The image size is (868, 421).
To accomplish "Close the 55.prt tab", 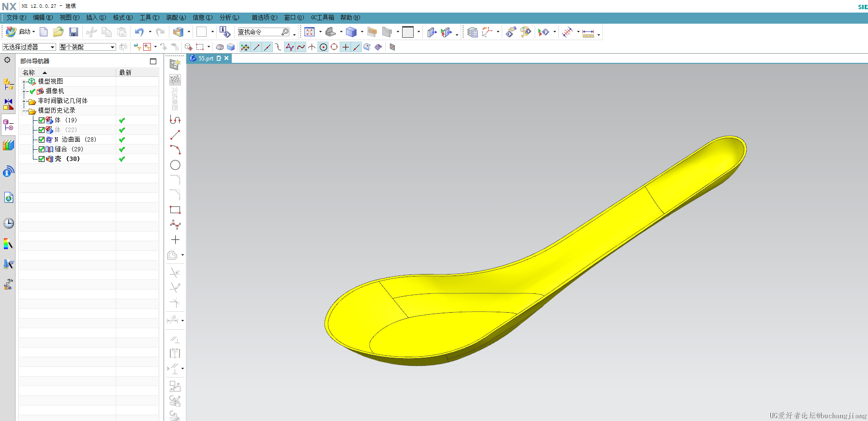I will [226, 58].
